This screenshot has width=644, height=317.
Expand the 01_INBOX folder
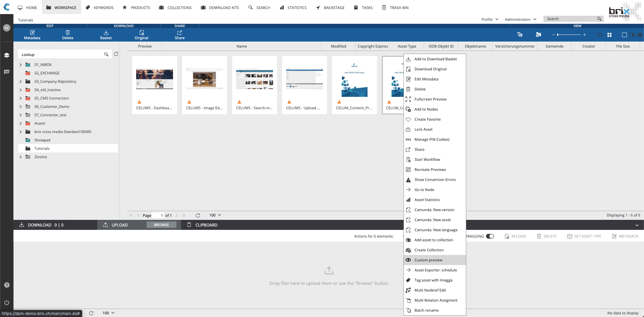pyautogui.click(x=20, y=65)
